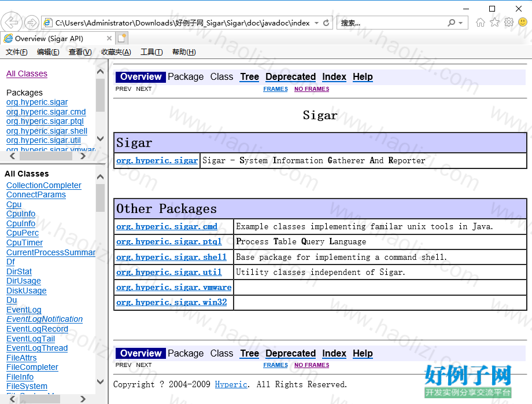Open the 帮助(H) menu
This screenshot has height=404, width=532.
coord(184,52)
